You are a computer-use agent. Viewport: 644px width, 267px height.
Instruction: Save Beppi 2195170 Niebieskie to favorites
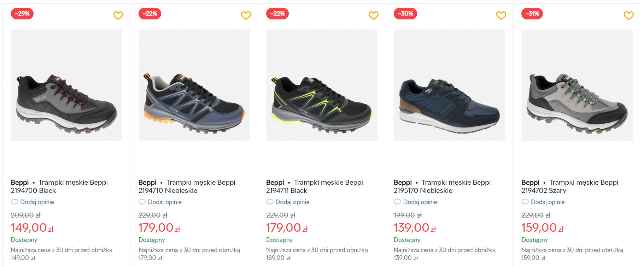click(501, 15)
